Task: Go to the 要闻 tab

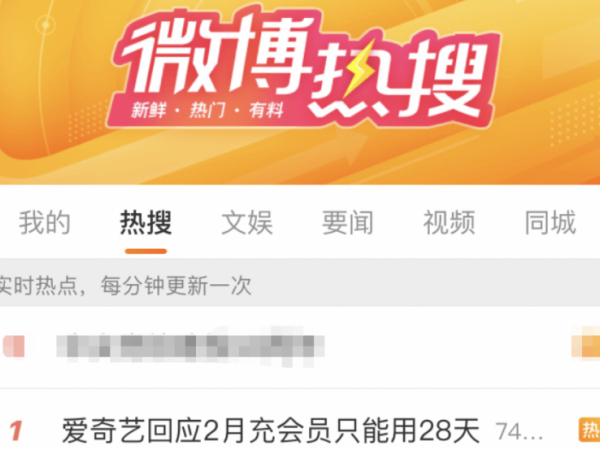Action: [x=348, y=222]
